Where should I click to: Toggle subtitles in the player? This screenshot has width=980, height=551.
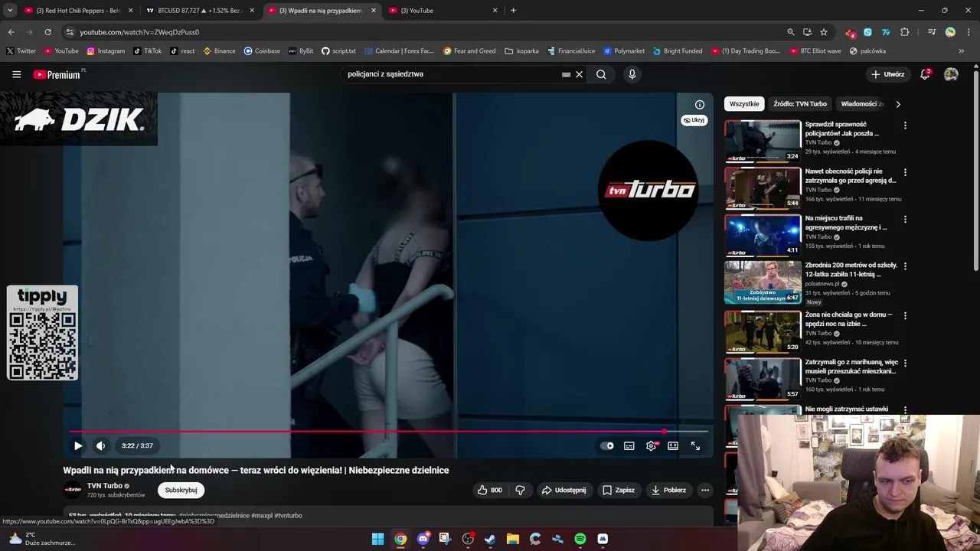[629, 445]
